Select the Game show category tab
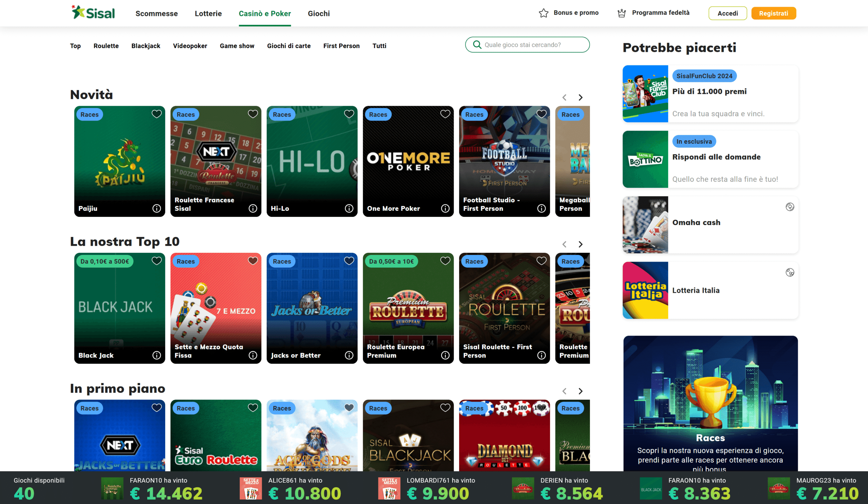Screen dimensions: 868x504 [237, 46]
